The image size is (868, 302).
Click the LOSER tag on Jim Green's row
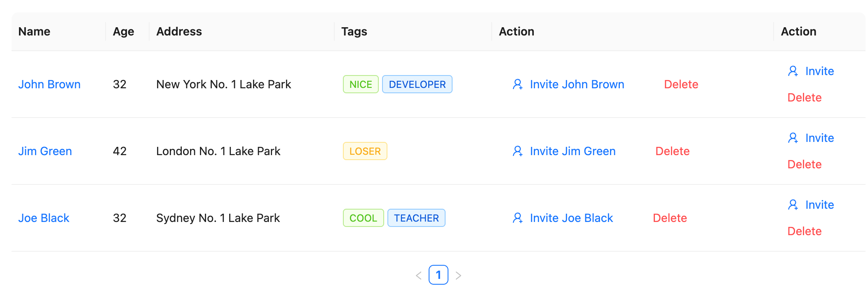point(365,151)
